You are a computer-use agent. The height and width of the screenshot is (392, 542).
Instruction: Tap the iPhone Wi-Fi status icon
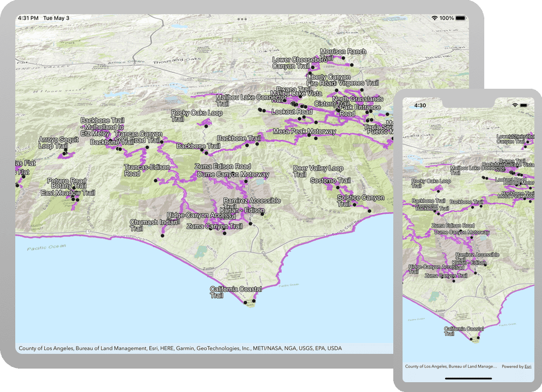click(514, 105)
